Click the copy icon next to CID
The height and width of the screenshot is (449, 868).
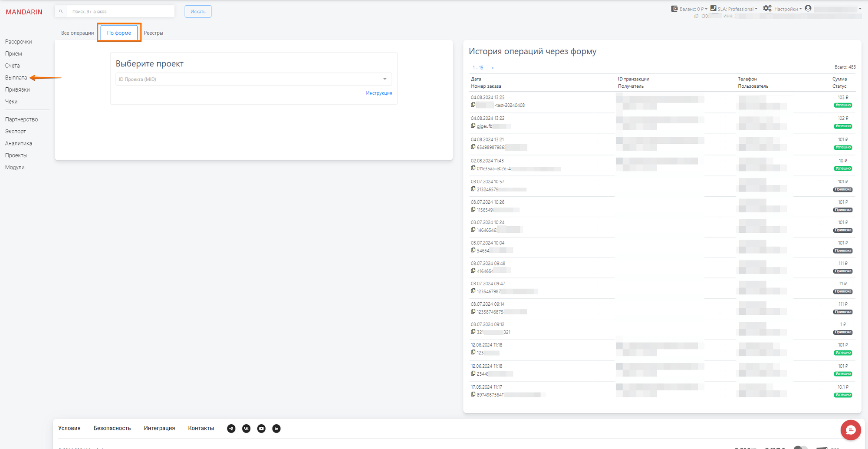pyautogui.click(x=696, y=16)
